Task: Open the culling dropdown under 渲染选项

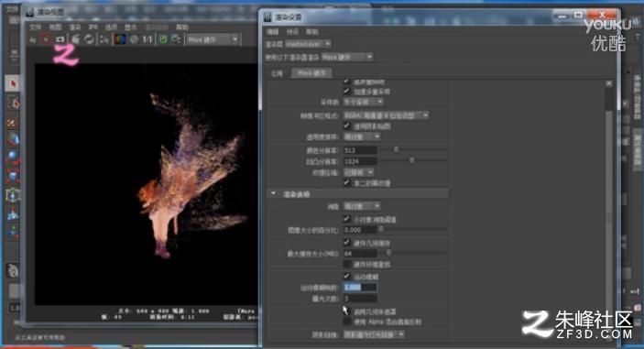Action: tap(362, 206)
